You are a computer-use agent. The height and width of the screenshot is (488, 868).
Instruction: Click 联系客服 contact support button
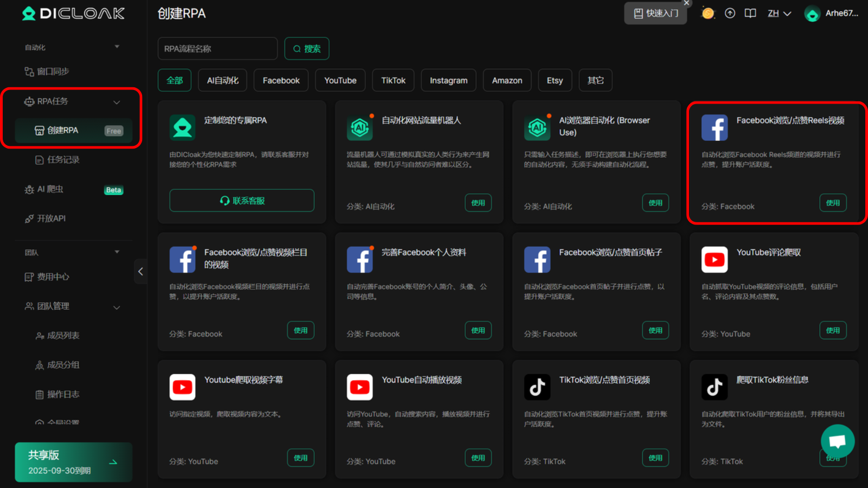(242, 201)
